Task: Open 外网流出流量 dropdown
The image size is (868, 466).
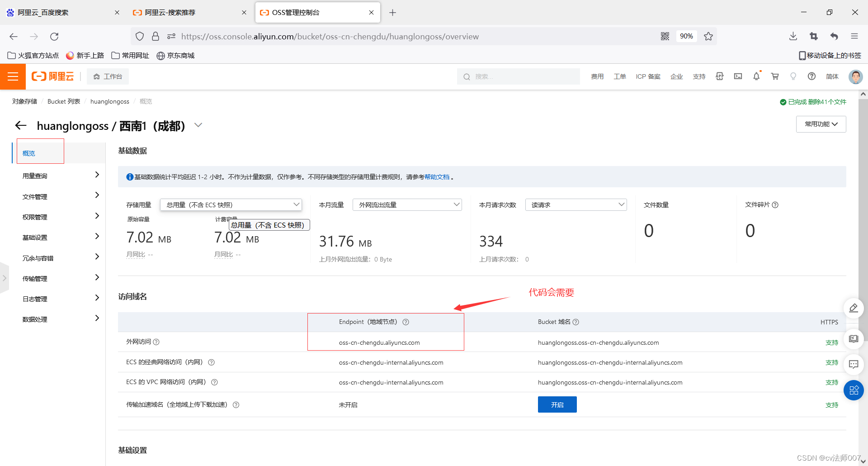Action: click(407, 205)
